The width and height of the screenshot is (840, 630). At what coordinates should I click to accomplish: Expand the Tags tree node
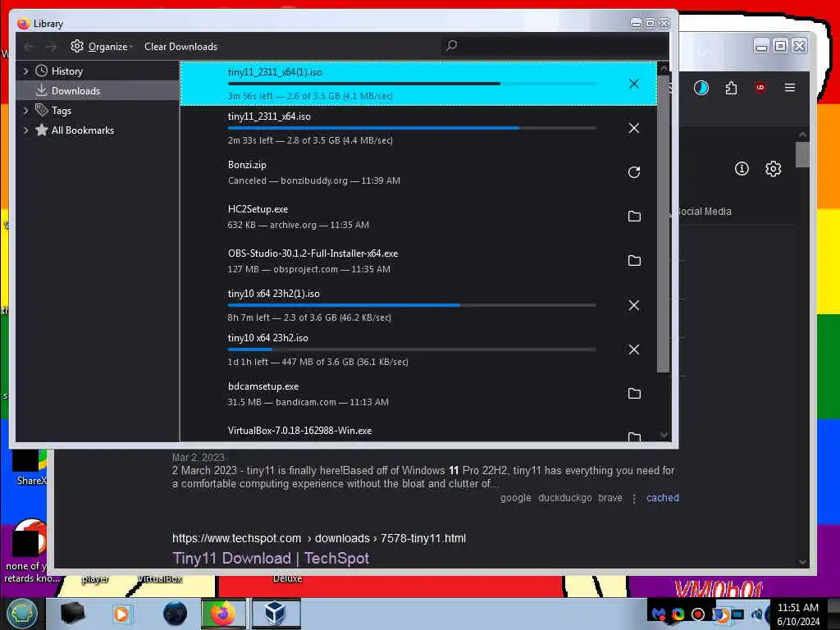pos(25,111)
